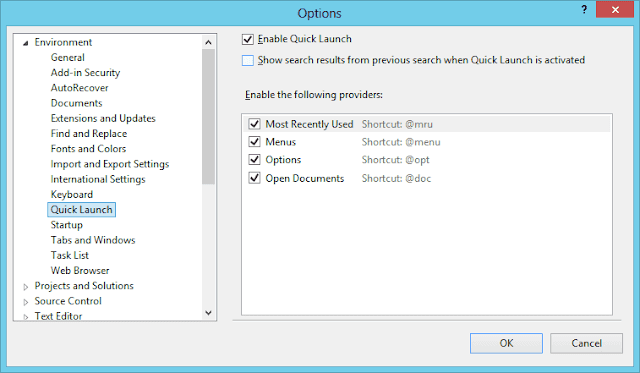This screenshot has width=640, height=373.
Task: Click 'Shortcut: @mru' text
Action: 397,124
